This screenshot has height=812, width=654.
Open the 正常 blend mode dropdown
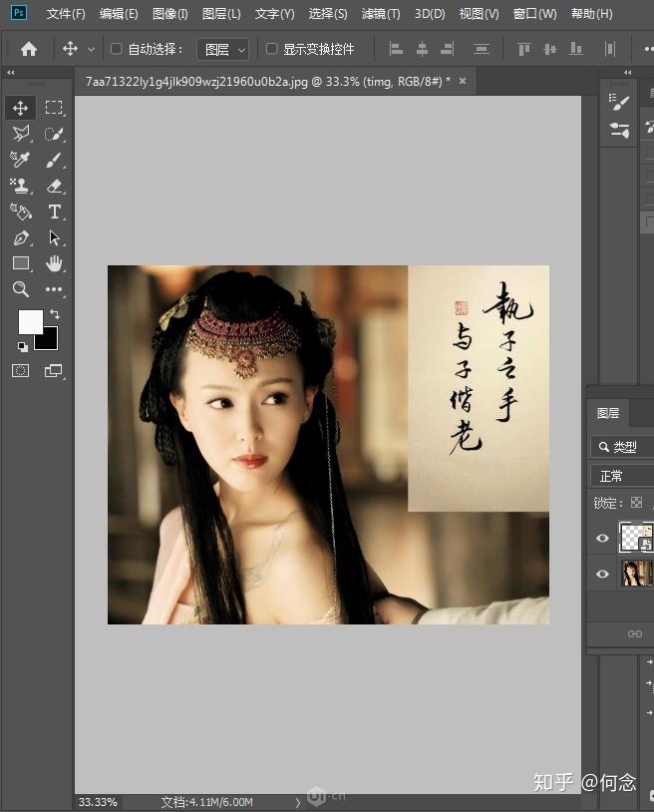[622, 476]
